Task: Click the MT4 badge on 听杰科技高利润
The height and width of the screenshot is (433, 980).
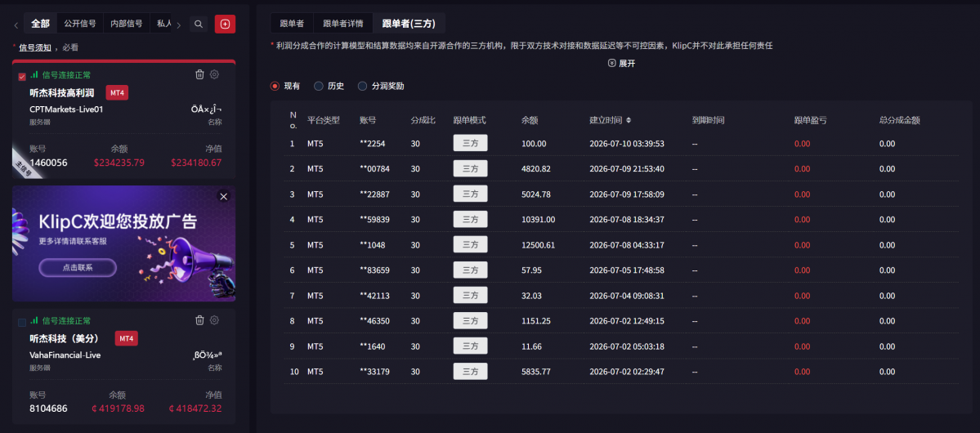Action: coord(117,92)
